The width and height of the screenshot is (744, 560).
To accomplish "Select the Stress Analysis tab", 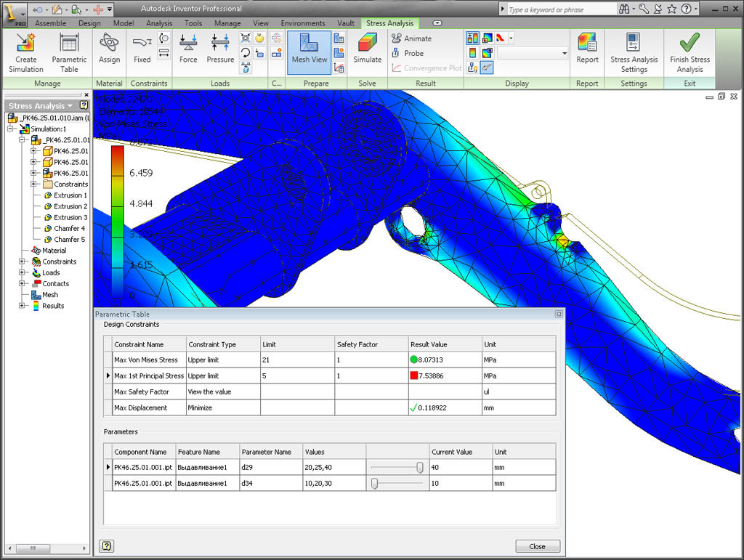I will click(x=389, y=23).
